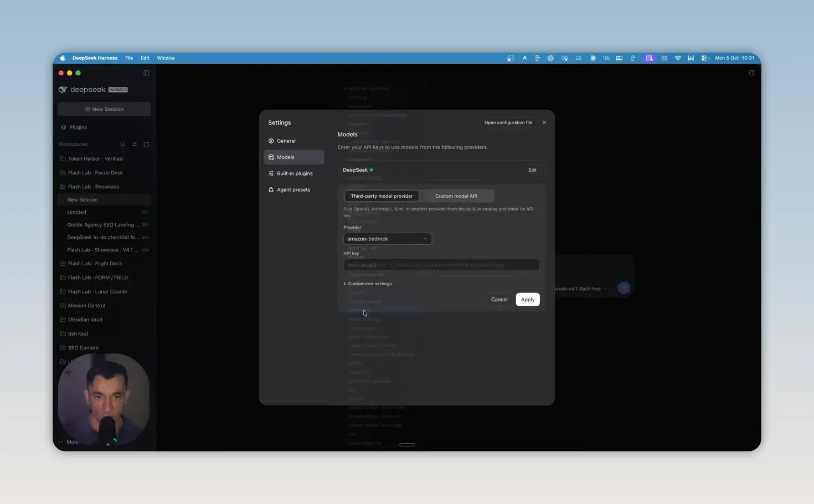Open Control Center in menu bar

[x=704, y=58]
